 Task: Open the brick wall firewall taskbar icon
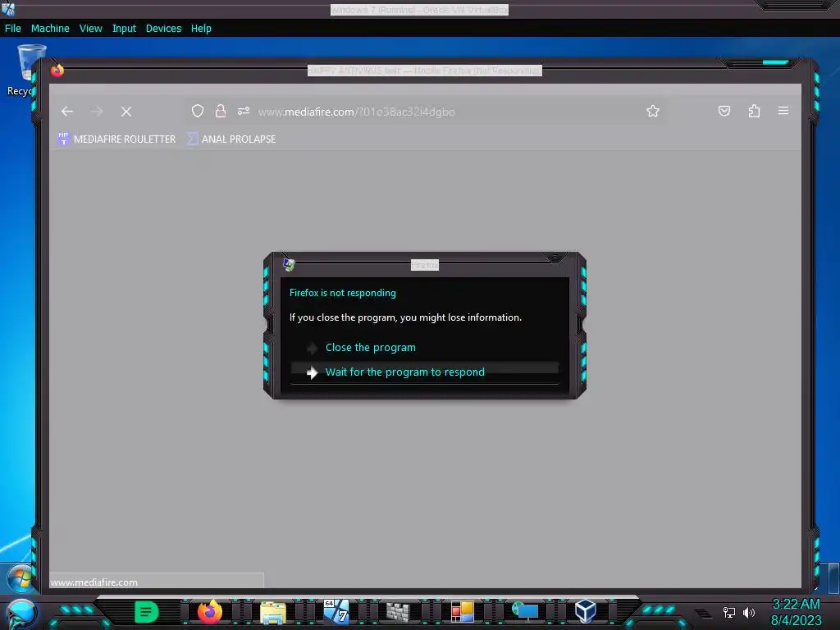click(398, 612)
